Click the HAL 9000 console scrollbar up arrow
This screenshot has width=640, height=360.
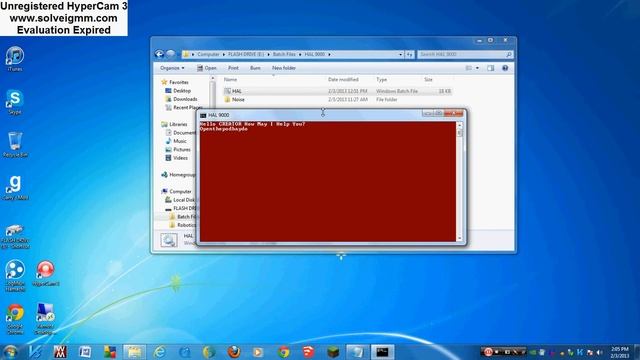click(x=460, y=125)
